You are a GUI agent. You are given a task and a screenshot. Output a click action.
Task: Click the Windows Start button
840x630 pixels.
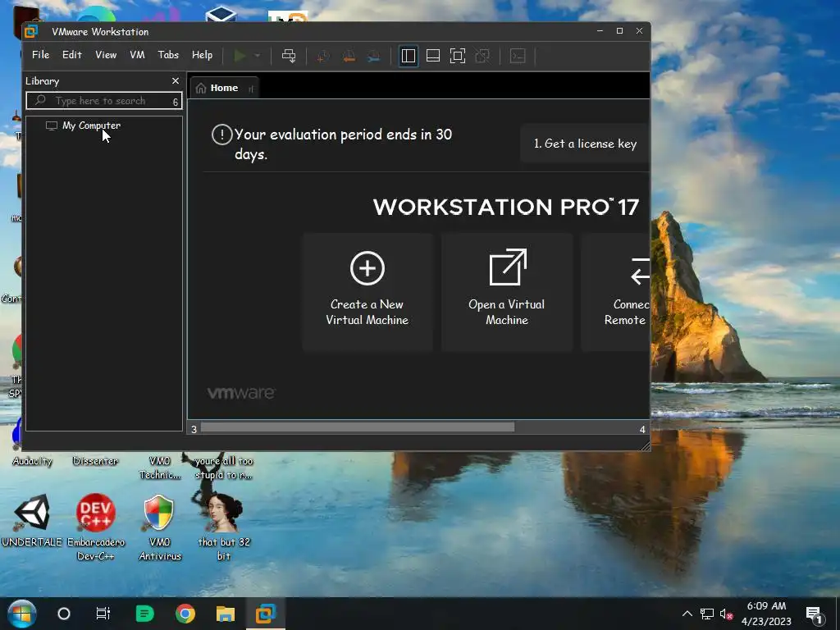pos(21,614)
